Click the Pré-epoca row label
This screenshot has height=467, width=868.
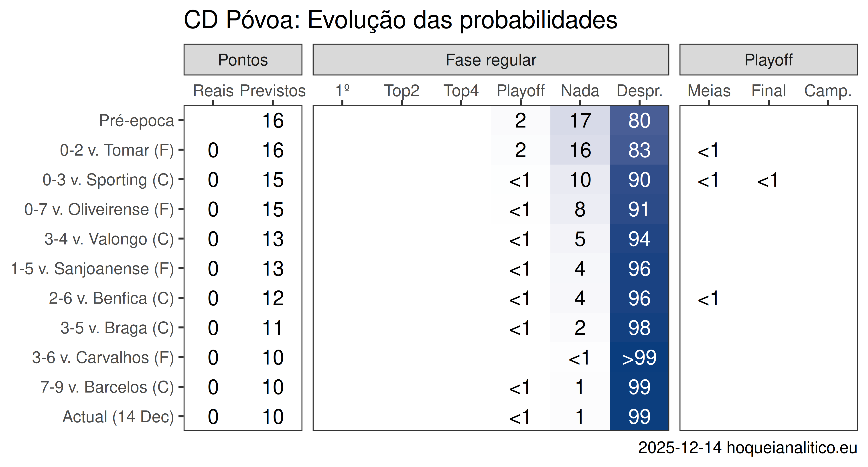(x=136, y=121)
